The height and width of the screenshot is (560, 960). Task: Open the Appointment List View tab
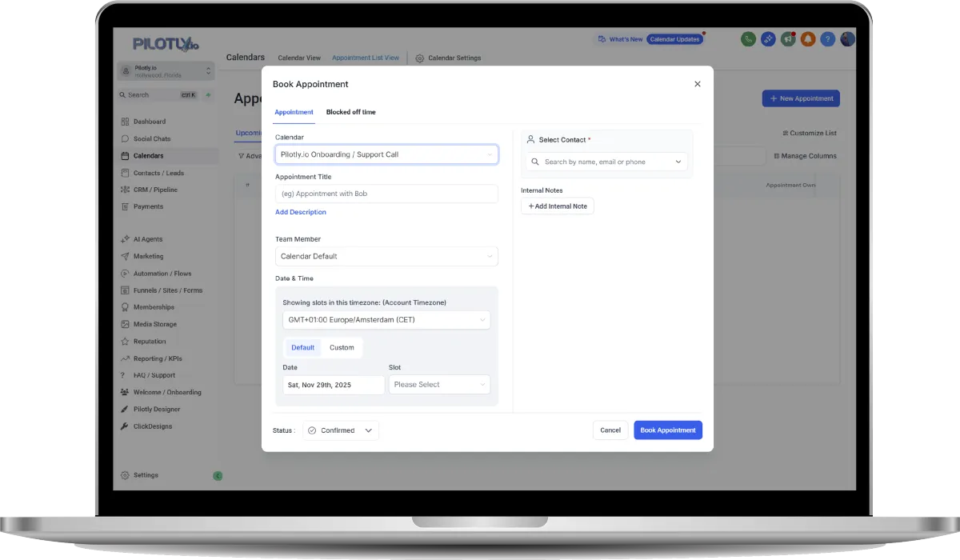click(366, 58)
